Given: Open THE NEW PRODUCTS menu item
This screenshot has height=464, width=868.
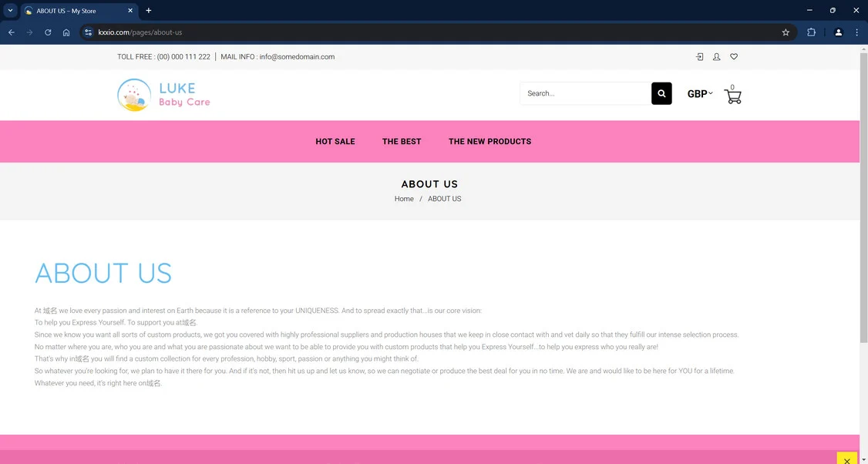Looking at the screenshot, I should (x=490, y=141).
